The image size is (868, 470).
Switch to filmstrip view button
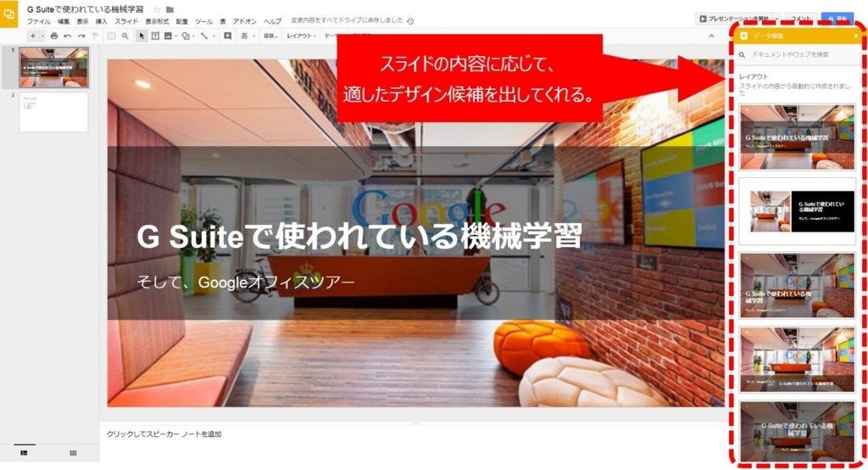point(25,453)
